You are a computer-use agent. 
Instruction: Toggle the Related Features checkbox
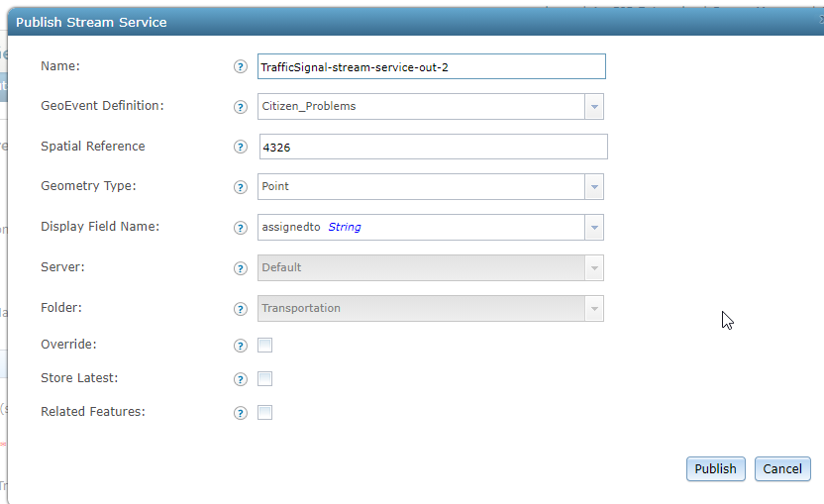[264, 413]
